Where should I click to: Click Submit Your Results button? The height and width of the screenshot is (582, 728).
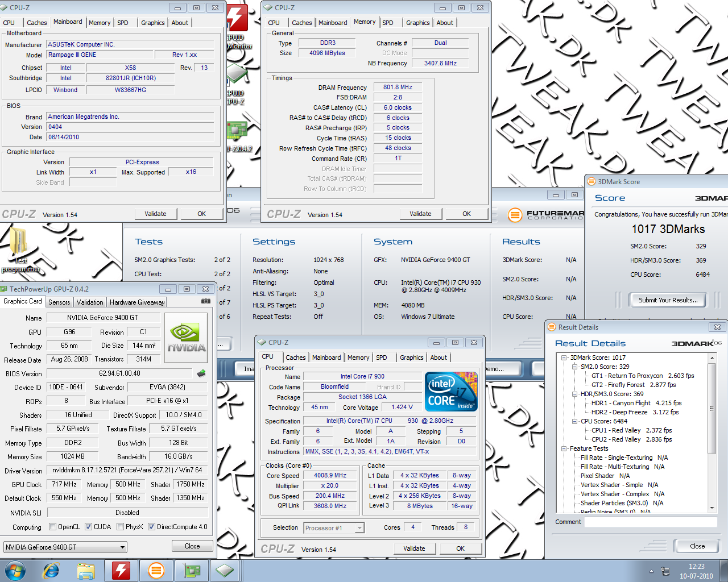pos(668,300)
